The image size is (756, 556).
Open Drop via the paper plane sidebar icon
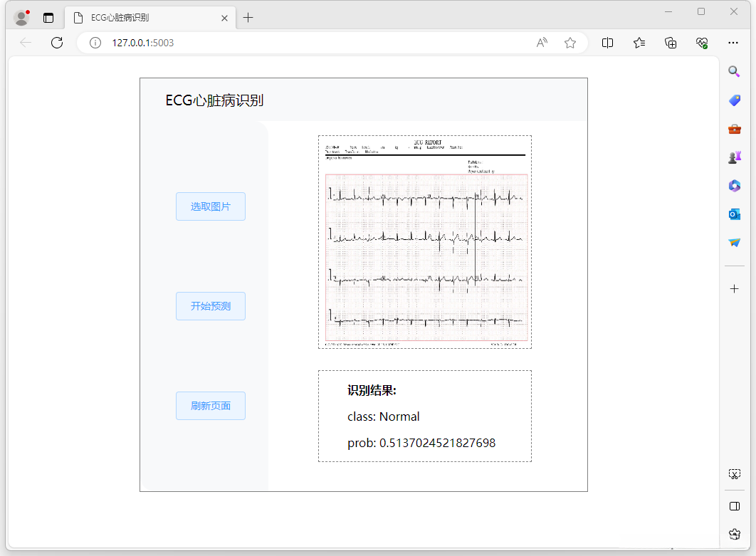[734, 242]
